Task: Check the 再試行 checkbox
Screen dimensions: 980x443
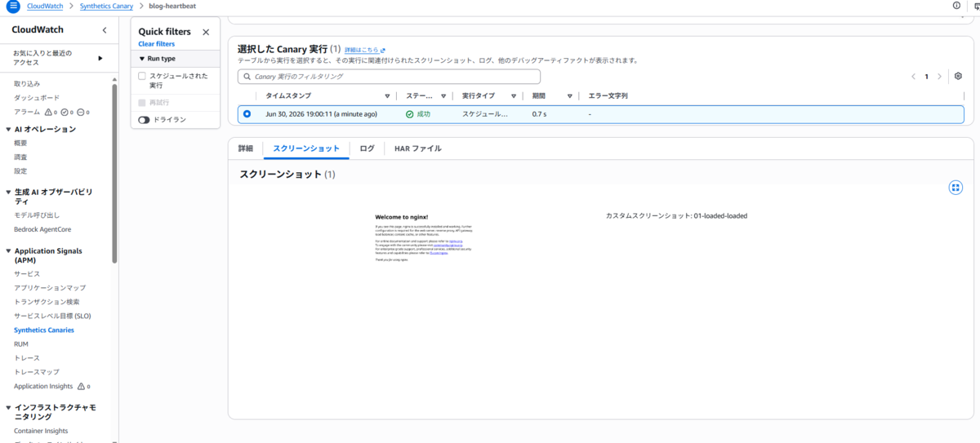Action: coord(142,102)
